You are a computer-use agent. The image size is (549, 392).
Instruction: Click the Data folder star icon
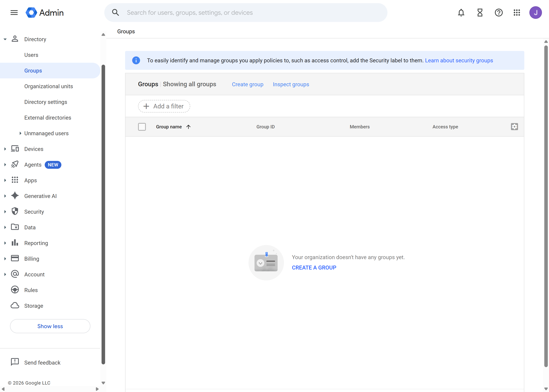(15, 227)
